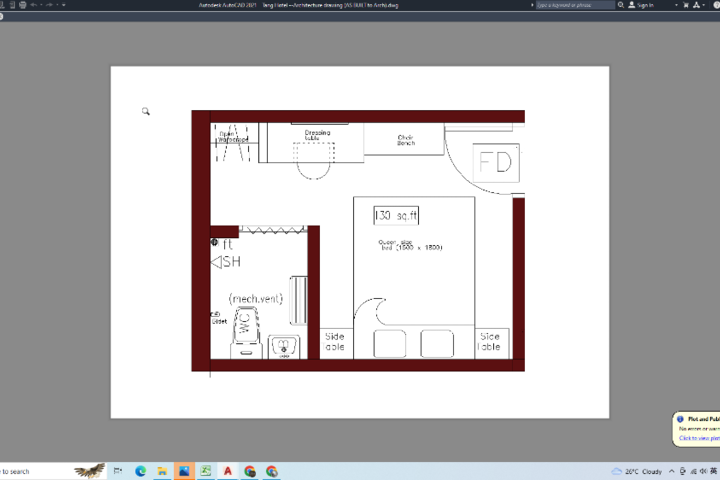The width and height of the screenshot is (720, 480).
Task: Open the Autodesk App Store cart icon
Action: [686, 5]
